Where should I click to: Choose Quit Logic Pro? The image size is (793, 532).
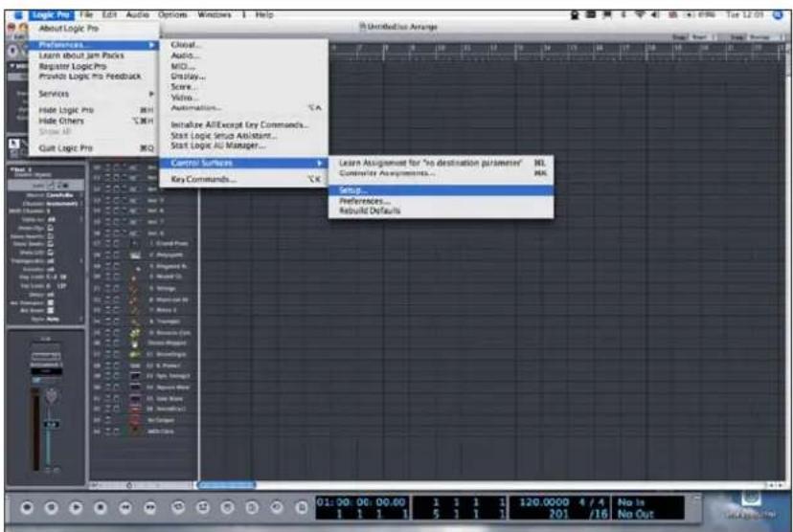pyautogui.click(x=94, y=148)
